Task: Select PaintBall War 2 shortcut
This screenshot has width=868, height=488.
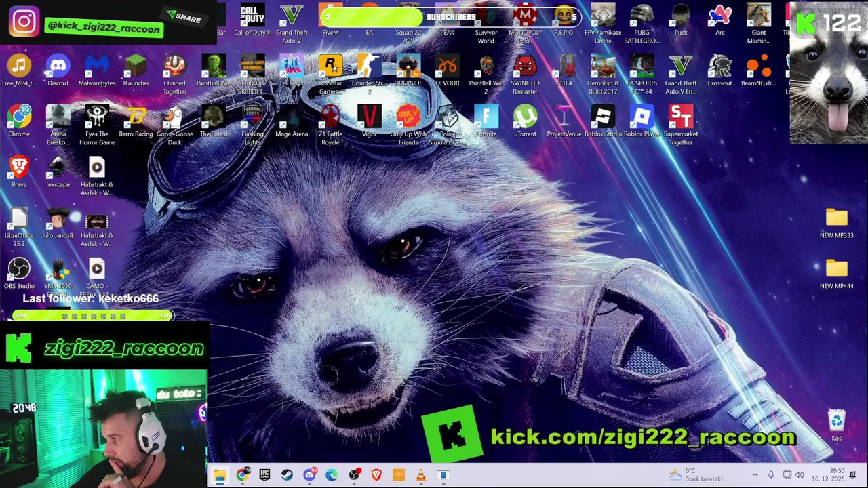Action: 486,75
